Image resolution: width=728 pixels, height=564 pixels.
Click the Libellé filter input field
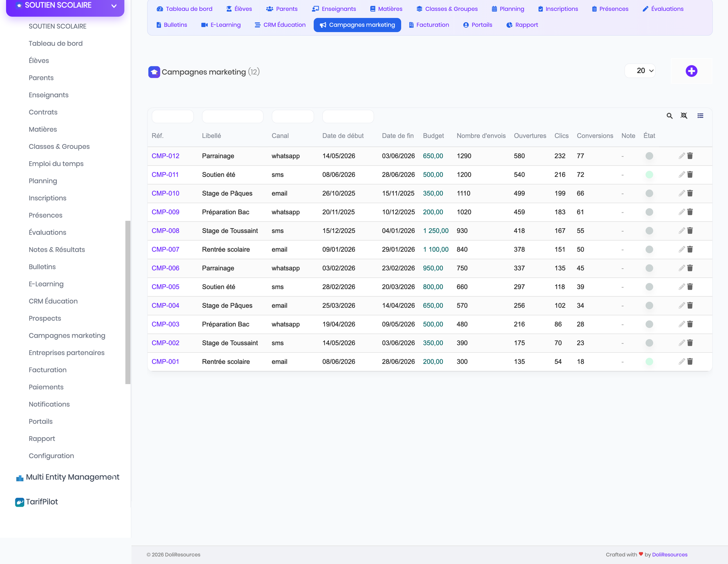point(233,116)
